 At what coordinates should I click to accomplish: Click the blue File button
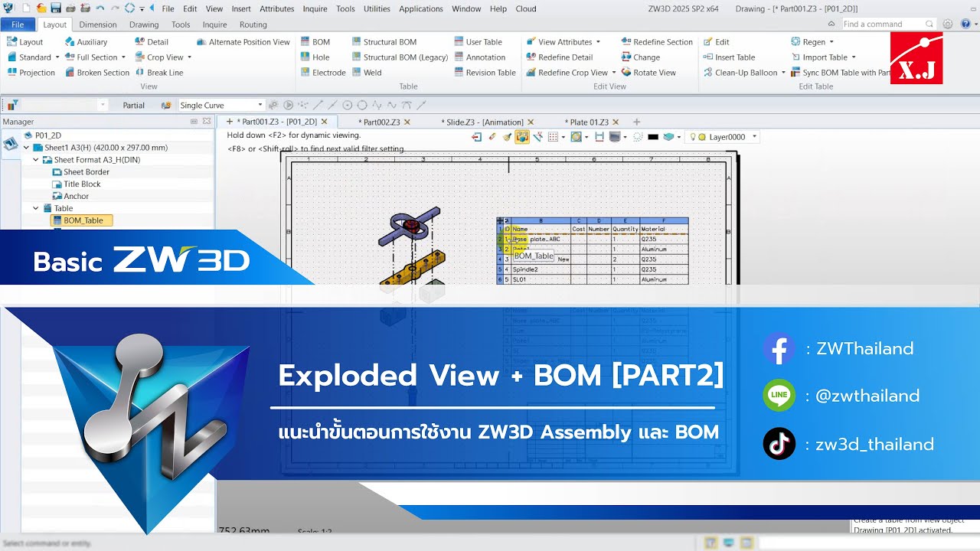coord(18,24)
